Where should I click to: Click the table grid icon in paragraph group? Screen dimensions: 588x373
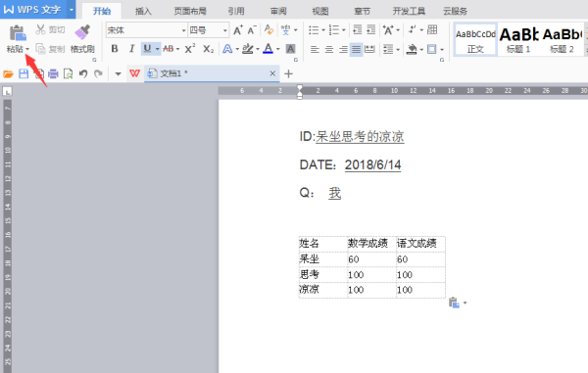pos(432,29)
